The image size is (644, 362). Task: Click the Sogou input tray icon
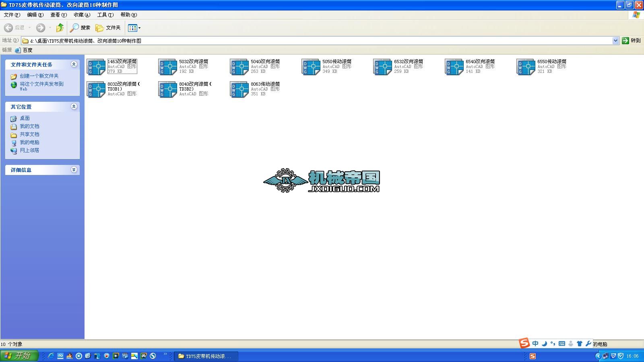point(524,344)
